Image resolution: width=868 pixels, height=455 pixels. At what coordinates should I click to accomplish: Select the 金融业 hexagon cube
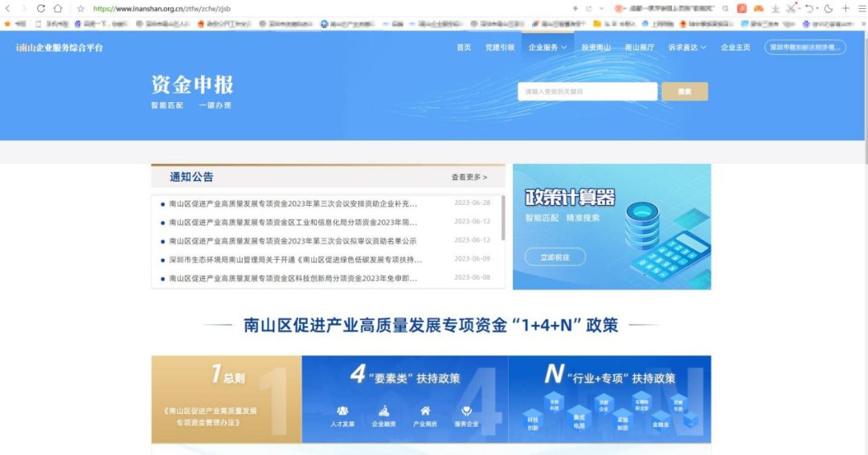(x=661, y=422)
